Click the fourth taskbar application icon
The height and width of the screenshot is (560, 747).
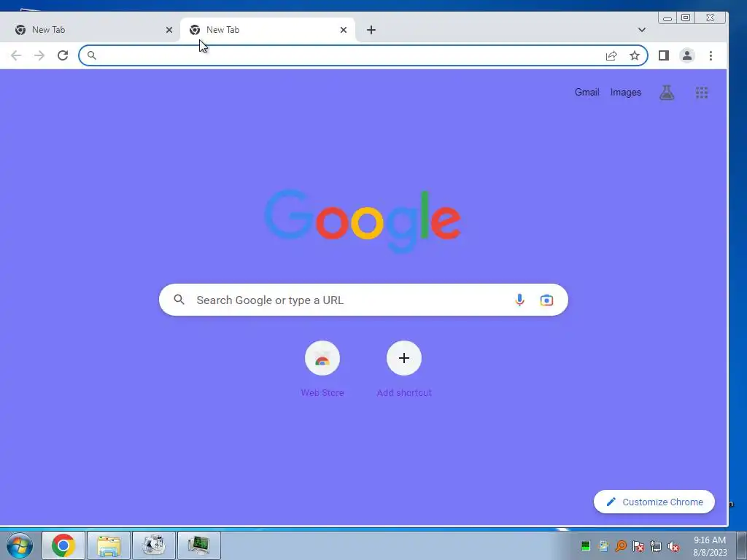coord(199,545)
